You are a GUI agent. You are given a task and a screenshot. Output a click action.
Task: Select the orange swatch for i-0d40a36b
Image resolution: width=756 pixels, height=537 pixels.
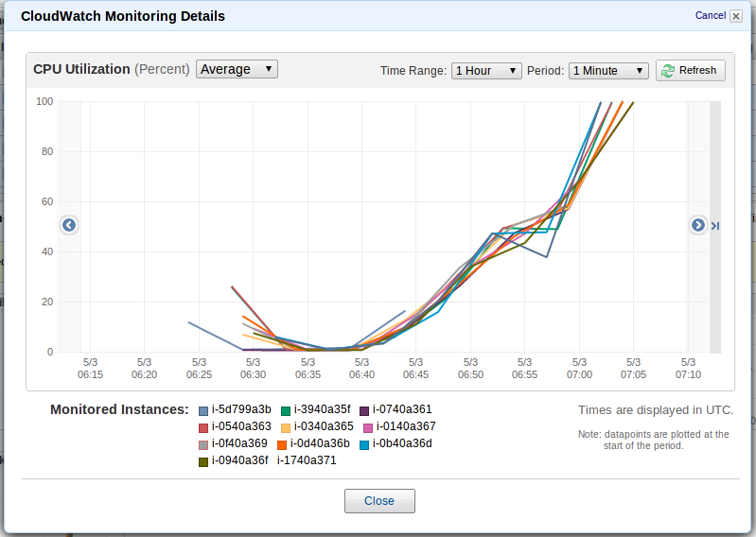point(282,444)
